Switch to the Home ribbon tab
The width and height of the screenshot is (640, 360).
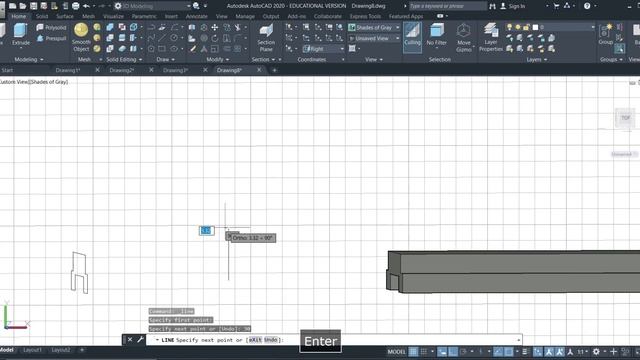coord(18,16)
